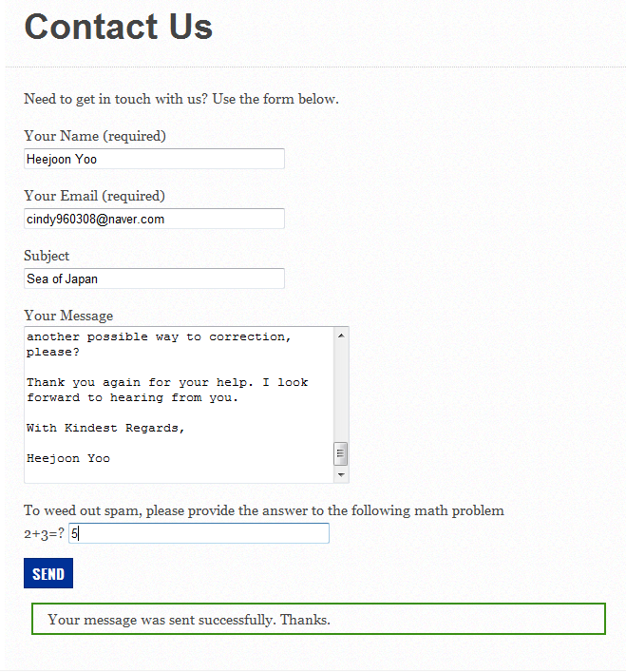Click the empty scrollbar track above the thumb
The image size is (626, 672).
(342, 390)
